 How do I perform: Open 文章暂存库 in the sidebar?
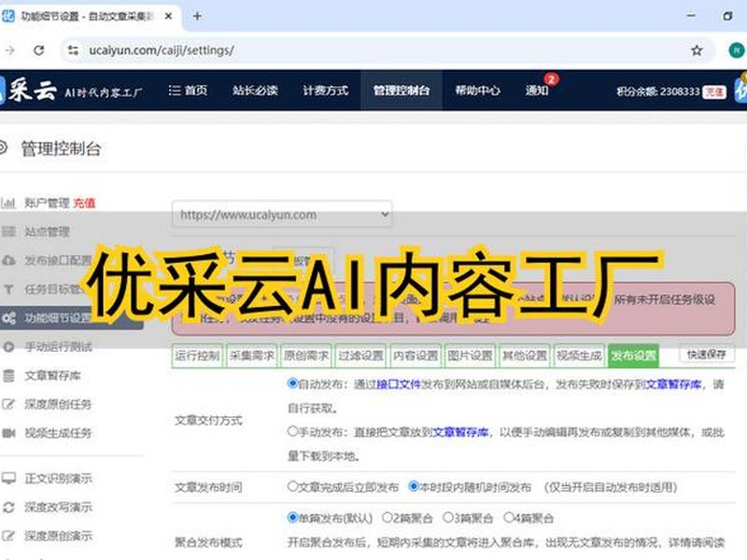(52, 376)
